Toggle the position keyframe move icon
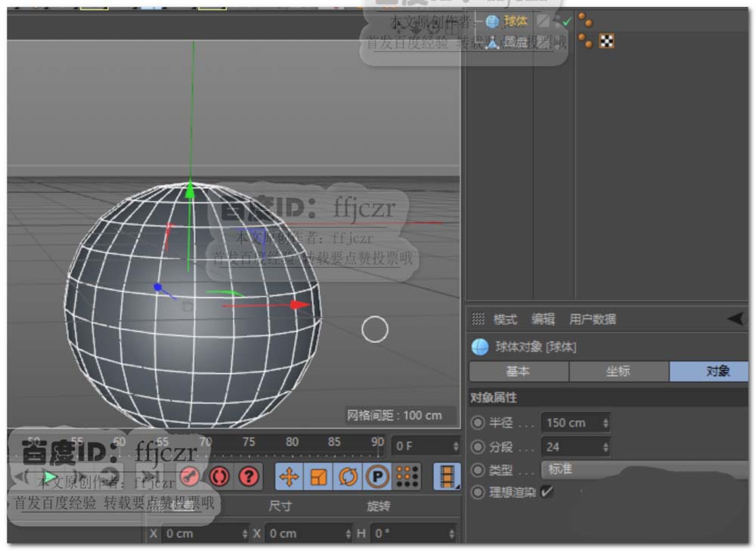This screenshot has height=551, width=756. [x=289, y=477]
